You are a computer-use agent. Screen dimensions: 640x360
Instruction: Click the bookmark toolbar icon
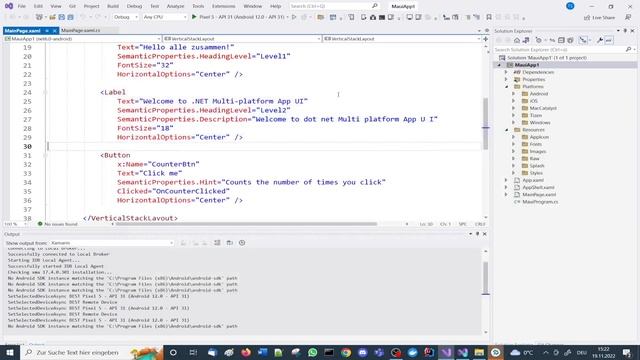(489, 17)
